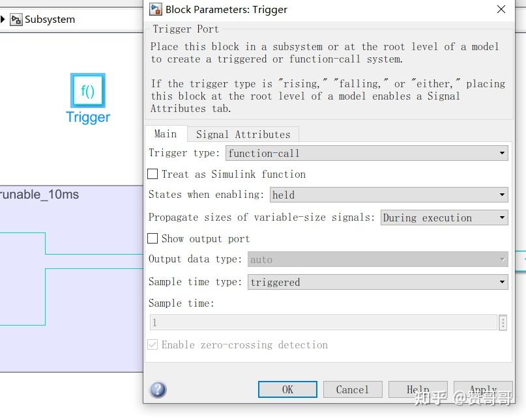Expand Propagate sizes of variable-size signals dropdown
Screen dimensions: 526x420
coord(444,217)
